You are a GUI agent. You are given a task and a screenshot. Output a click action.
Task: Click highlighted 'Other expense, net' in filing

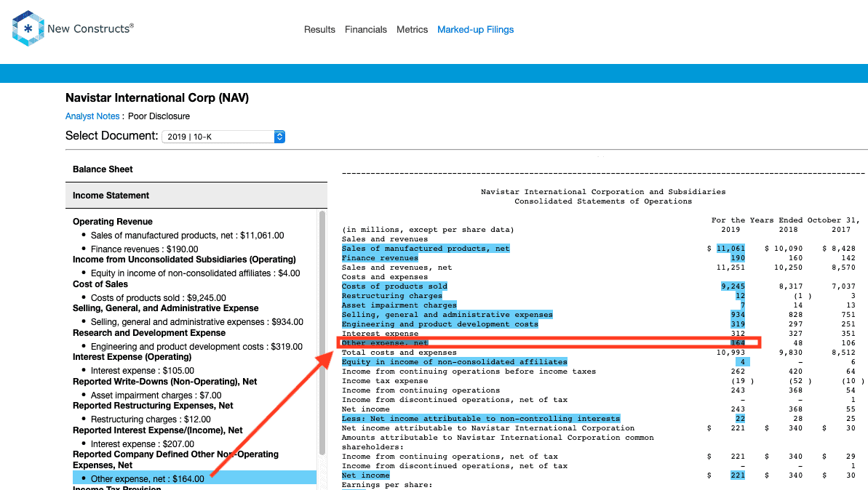tap(385, 343)
